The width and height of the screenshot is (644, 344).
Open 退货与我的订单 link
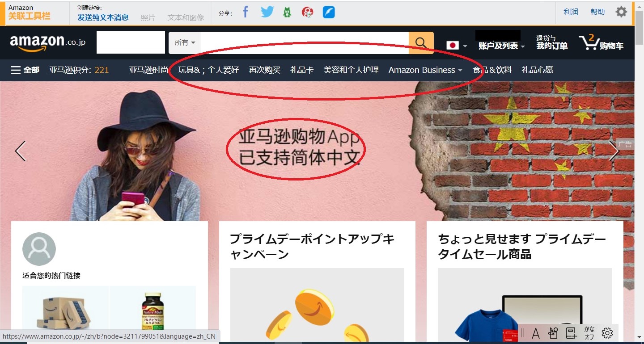coord(551,43)
